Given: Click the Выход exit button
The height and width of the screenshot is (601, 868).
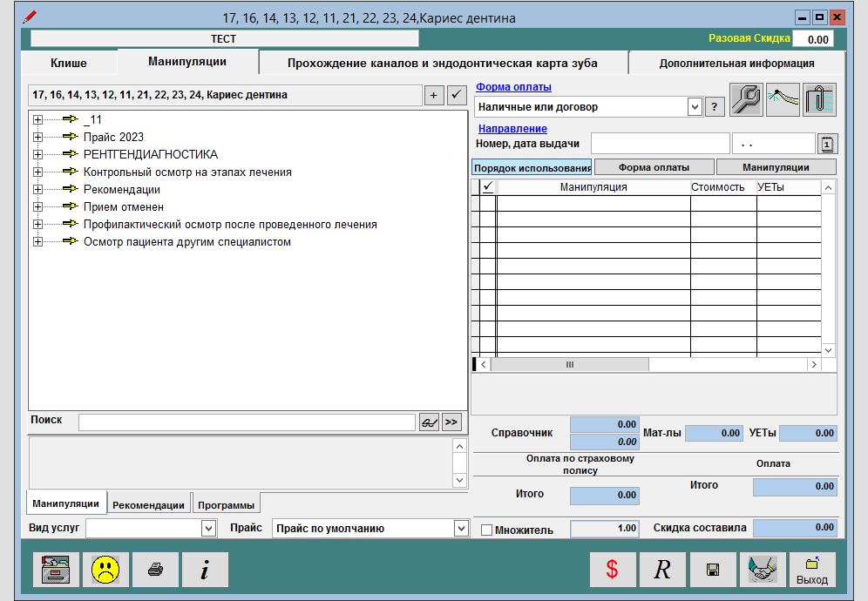Looking at the screenshot, I should point(812,571).
